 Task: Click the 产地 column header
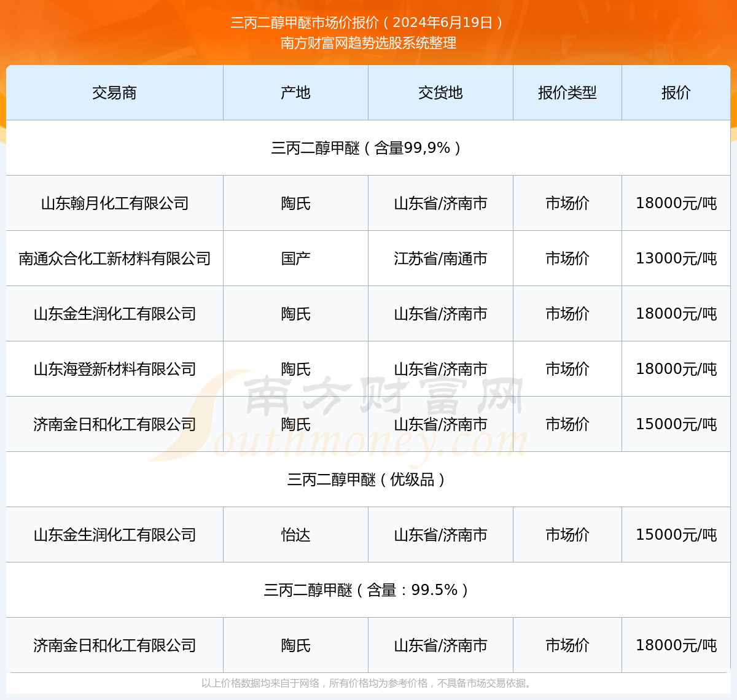[x=295, y=93]
